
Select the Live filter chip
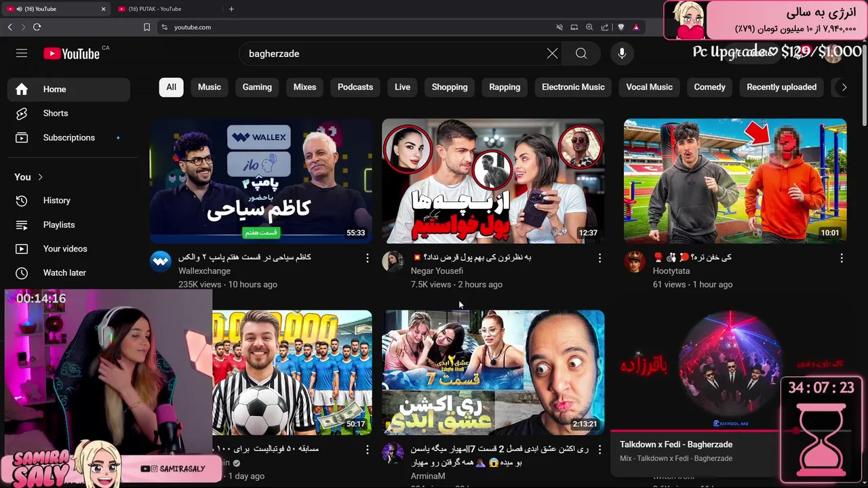(x=403, y=87)
